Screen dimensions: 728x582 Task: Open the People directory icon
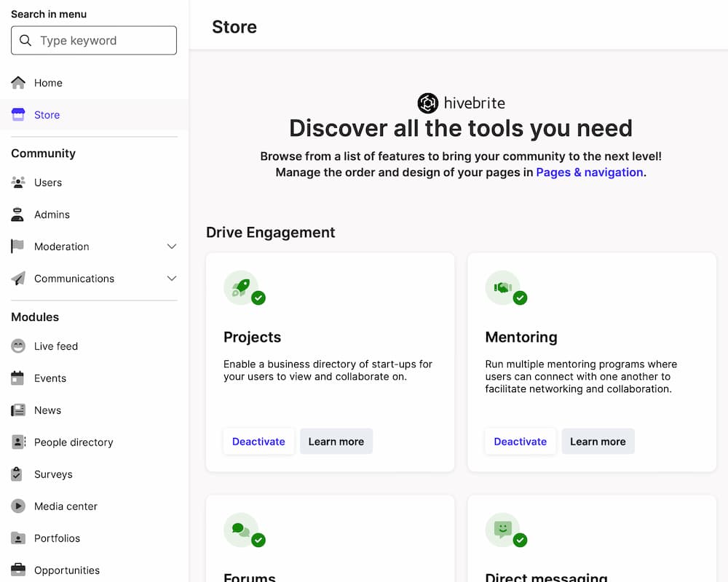pyautogui.click(x=17, y=442)
